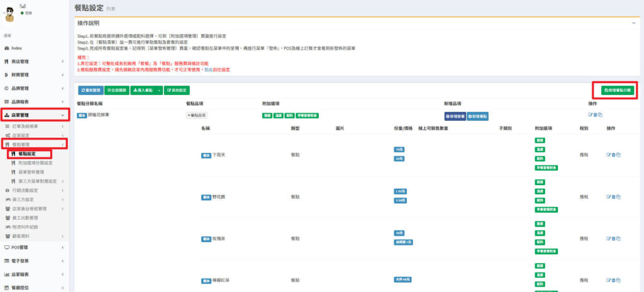Click the 新增套餐 button
644x292 pixels.
tap(455, 116)
